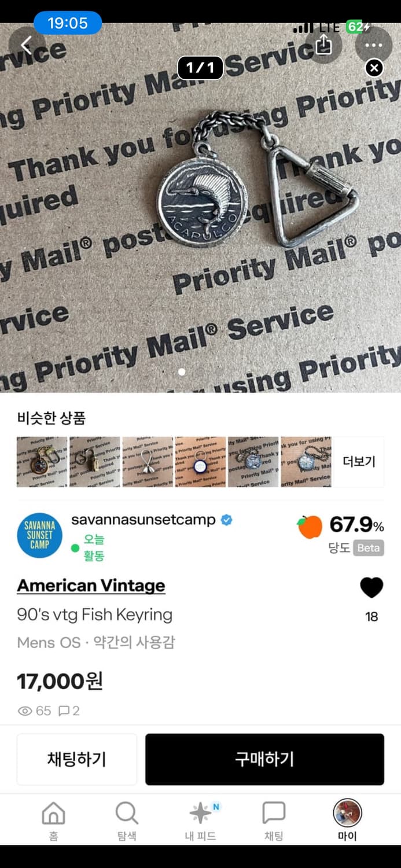Tap the black 구매하기 purchase button
The height and width of the screenshot is (868, 401).
pos(264,759)
